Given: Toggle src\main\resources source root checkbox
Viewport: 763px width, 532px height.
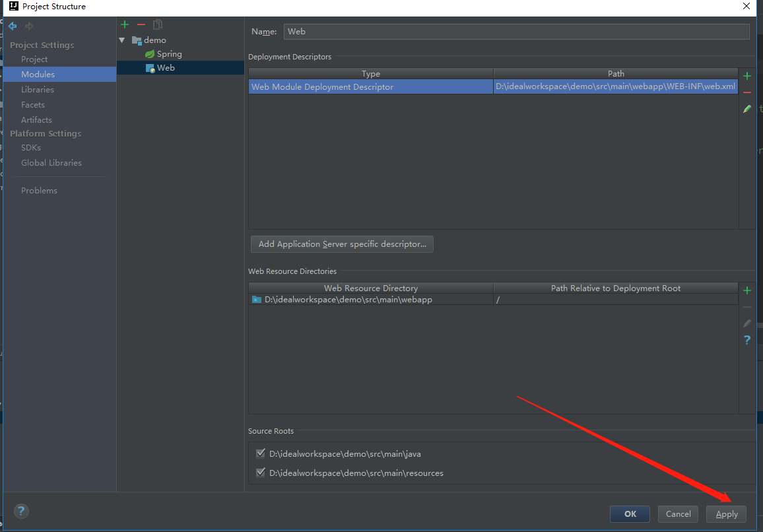Looking at the screenshot, I should pos(261,472).
